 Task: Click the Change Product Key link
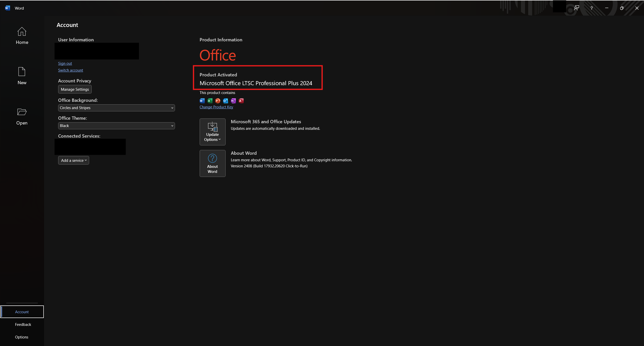[216, 107]
